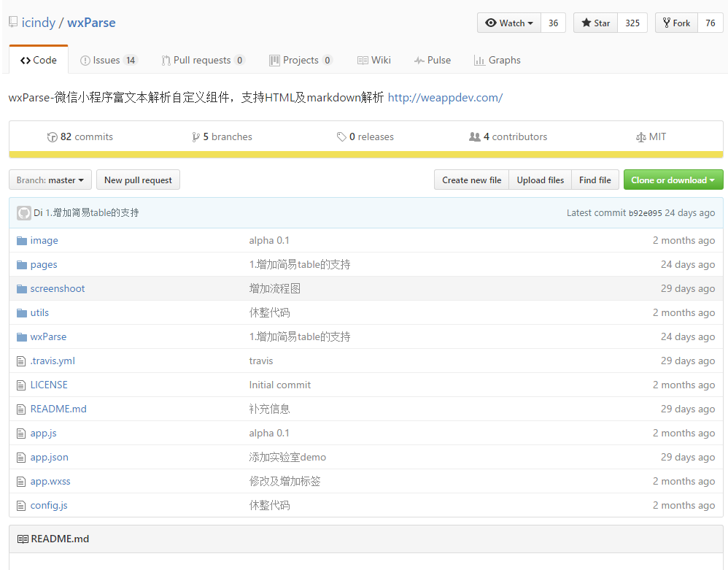This screenshot has height=570, width=728.
Task: Click the pages folder icon
Action: click(x=22, y=264)
